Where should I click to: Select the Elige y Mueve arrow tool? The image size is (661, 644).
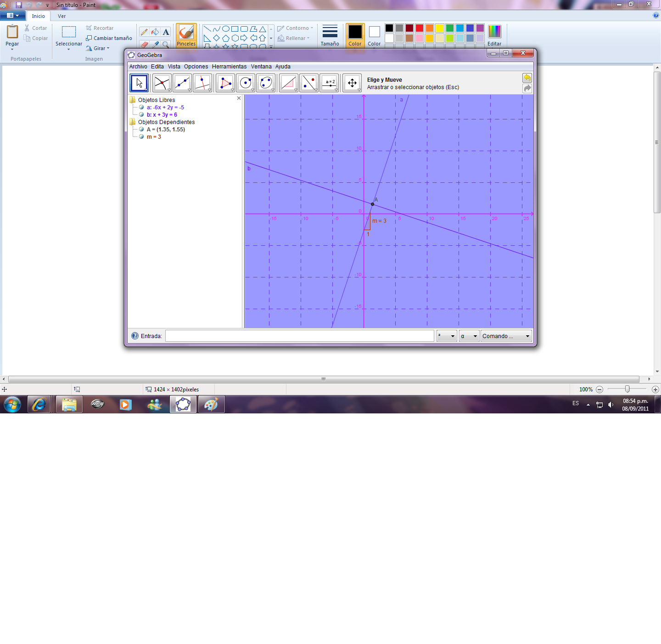139,83
